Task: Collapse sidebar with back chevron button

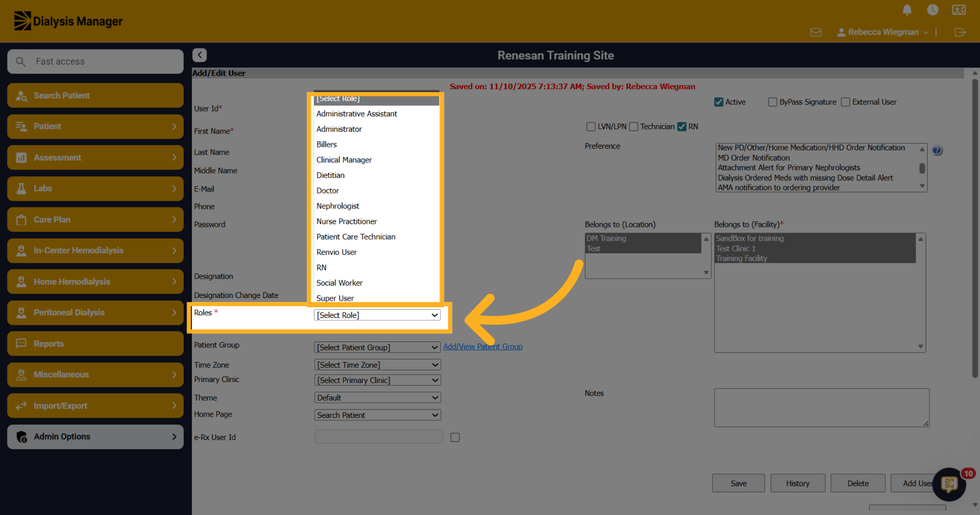Action: (200, 55)
